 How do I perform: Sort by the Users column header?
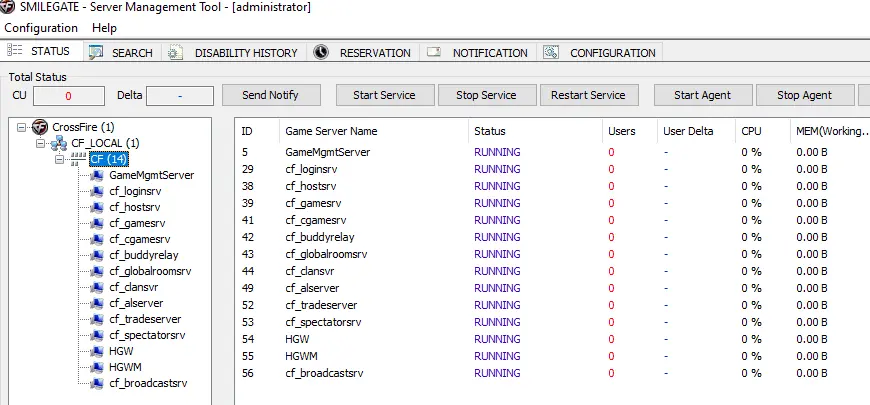point(630,131)
